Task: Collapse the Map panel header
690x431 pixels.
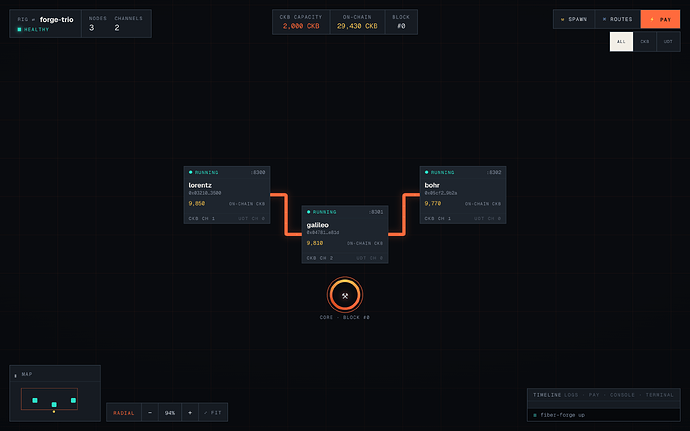Action: (x=55, y=374)
